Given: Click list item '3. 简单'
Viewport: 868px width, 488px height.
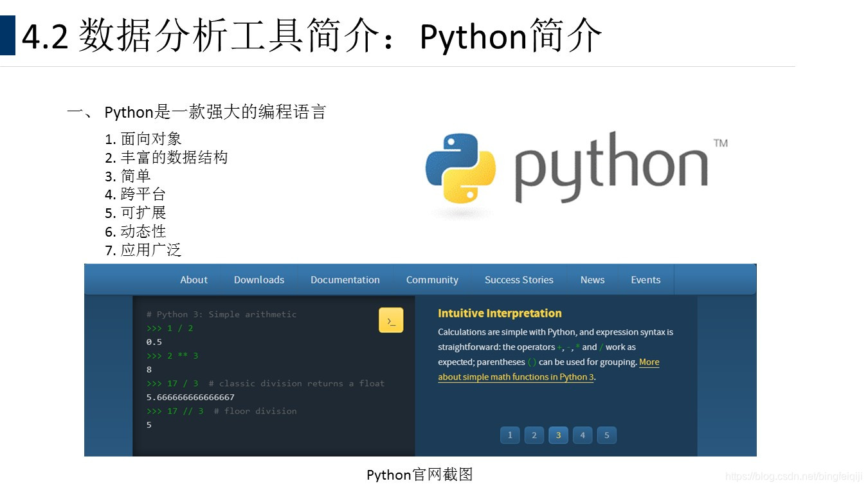Looking at the screenshot, I should (x=128, y=176).
